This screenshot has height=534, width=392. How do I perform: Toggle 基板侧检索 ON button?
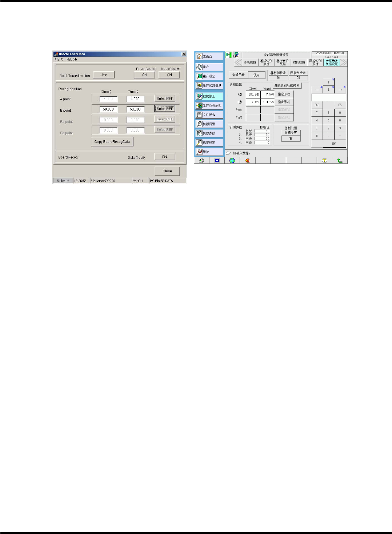click(279, 77)
